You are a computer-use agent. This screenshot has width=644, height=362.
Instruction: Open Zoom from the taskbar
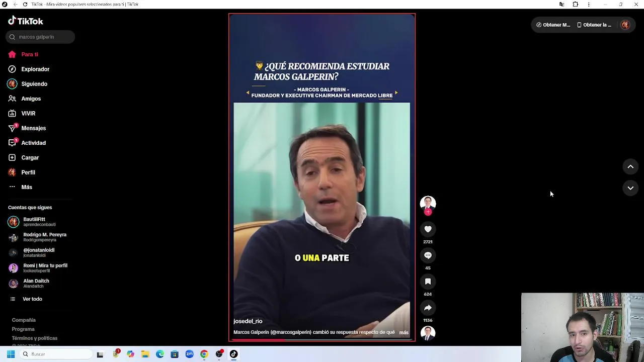189,354
